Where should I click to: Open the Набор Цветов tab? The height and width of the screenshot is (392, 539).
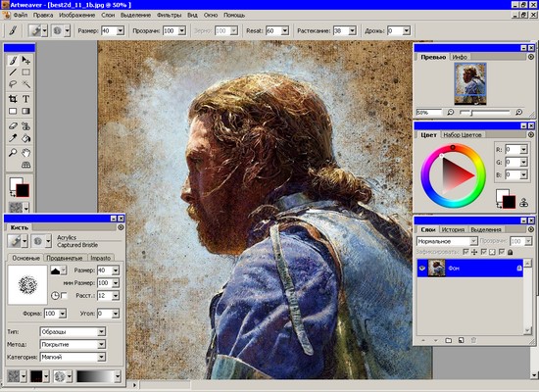coord(462,135)
